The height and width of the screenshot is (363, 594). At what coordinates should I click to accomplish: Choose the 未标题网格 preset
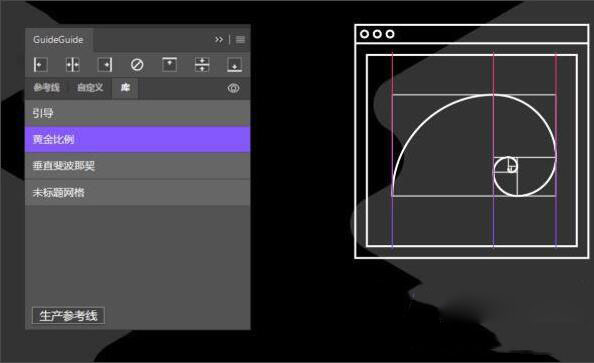[x=138, y=192]
